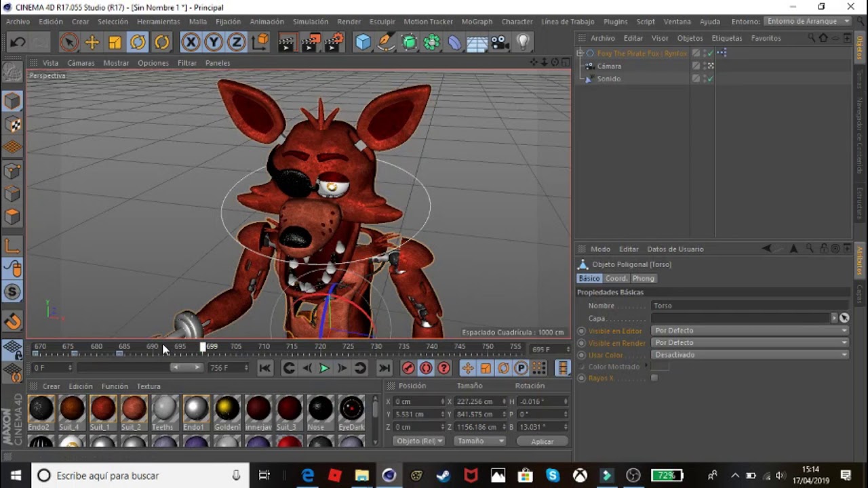Toggle Z axis lock

[x=236, y=43]
